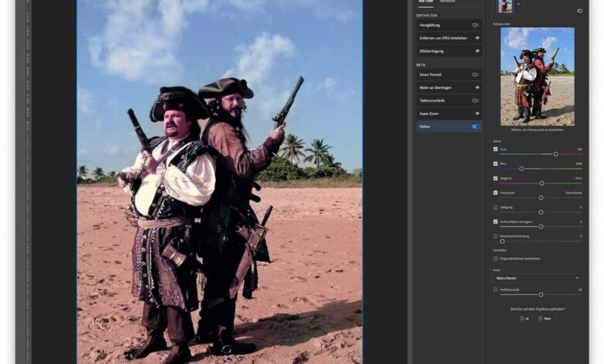Screen dimensions: 604x364
Task: Click the Fokuspunkte preview image
Action: point(537,76)
